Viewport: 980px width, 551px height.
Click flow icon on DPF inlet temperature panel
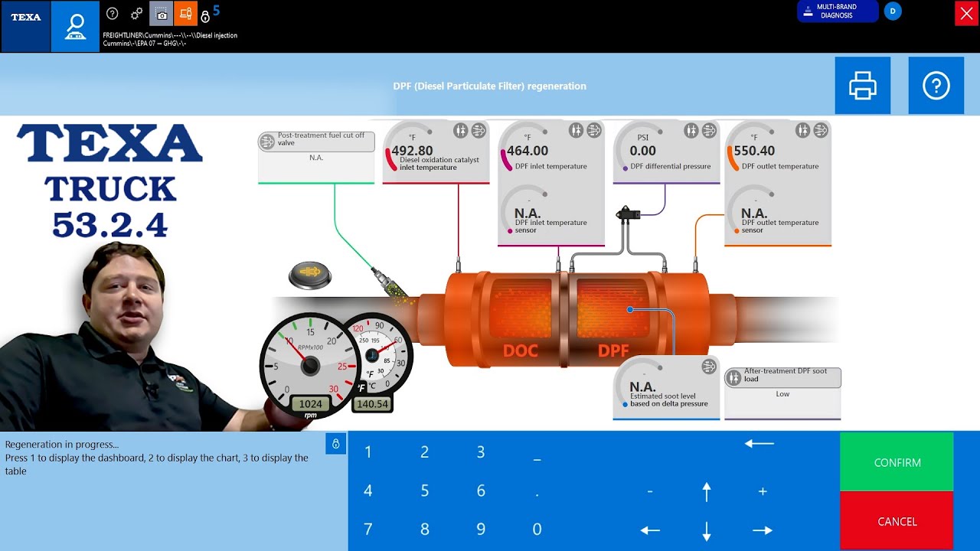click(594, 131)
